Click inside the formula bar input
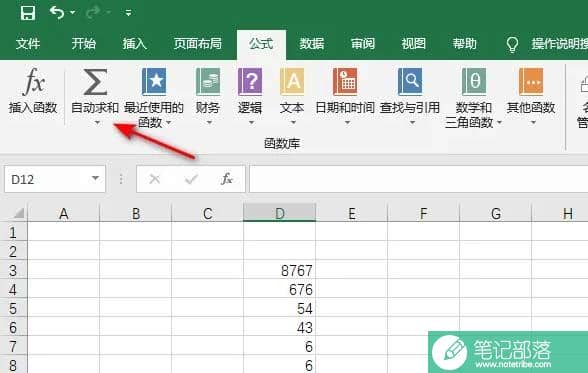 pyautogui.click(x=418, y=179)
